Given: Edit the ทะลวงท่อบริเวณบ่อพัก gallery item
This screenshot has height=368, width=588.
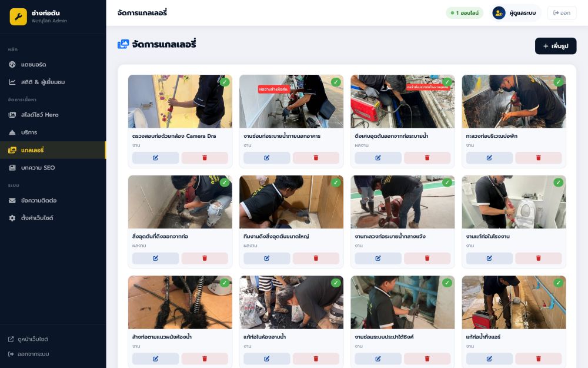Looking at the screenshot, I should point(489,158).
